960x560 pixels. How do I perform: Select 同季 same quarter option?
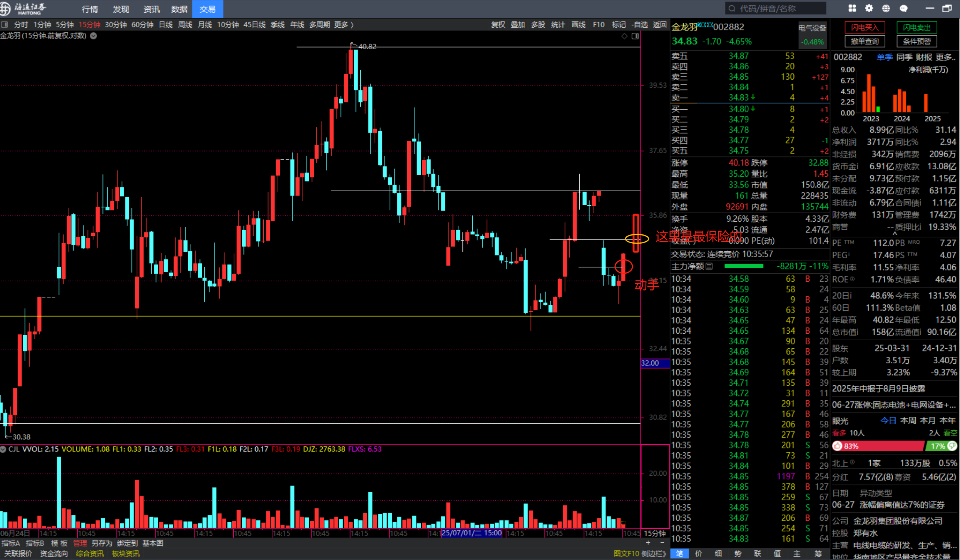(x=904, y=57)
